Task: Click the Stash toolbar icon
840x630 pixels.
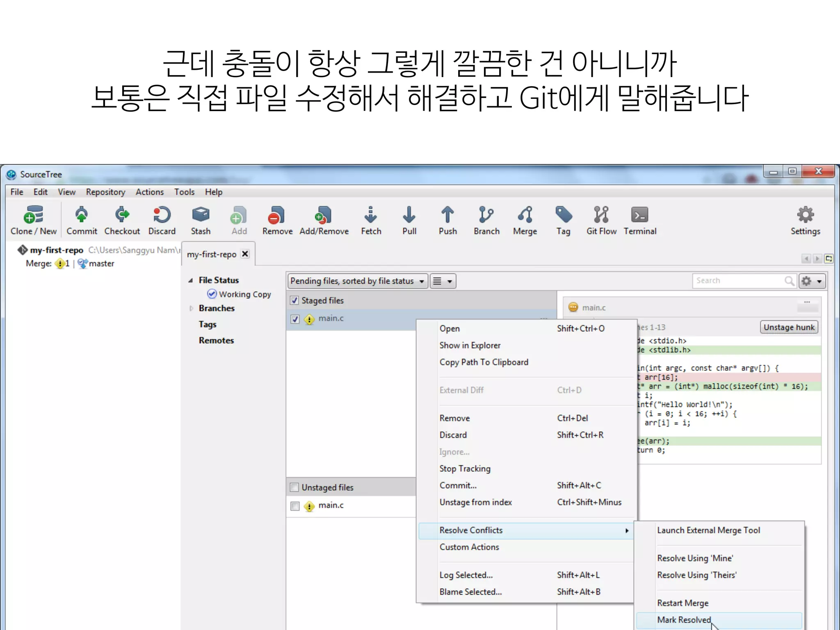Action: click(x=201, y=215)
